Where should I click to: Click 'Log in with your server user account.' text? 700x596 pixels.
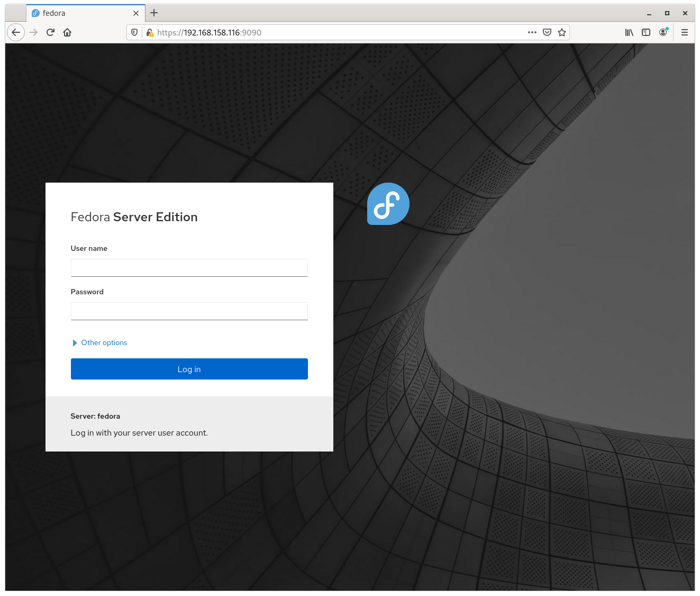tap(139, 433)
